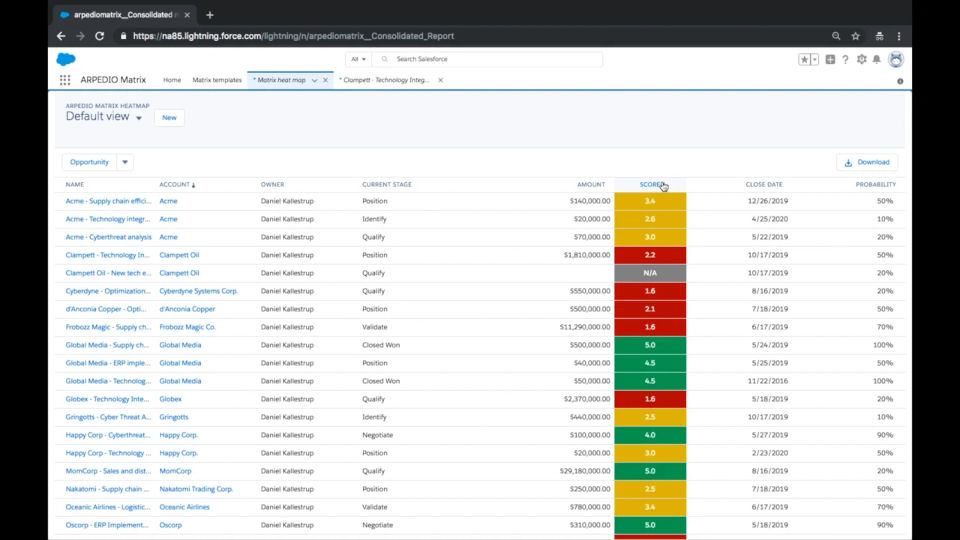This screenshot has width=960, height=540.
Task: Open the Matrix templates tab
Action: point(217,80)
